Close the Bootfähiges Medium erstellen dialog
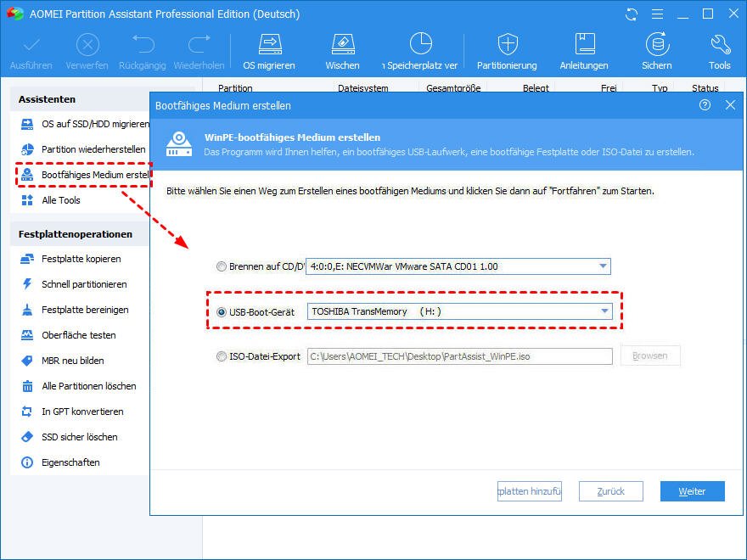Screen dimensions: 747x560 [730, 104]
